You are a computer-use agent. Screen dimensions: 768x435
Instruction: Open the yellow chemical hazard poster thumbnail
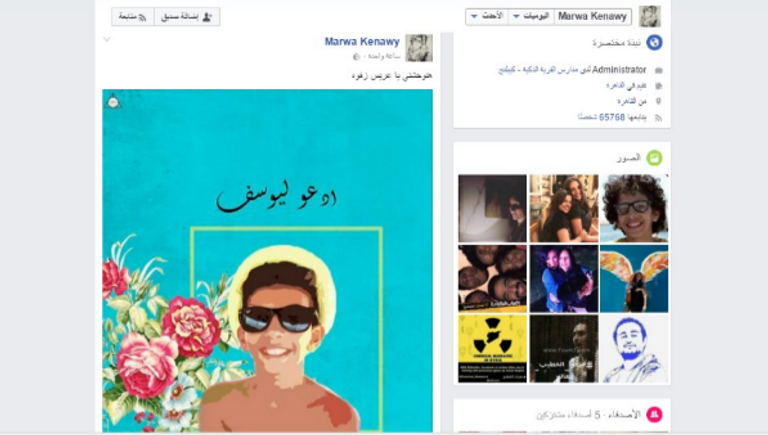coord(492,349)
